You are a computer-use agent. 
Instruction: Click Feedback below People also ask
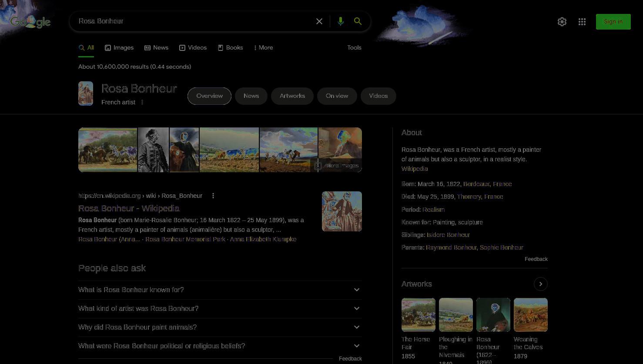pos(350,359)
